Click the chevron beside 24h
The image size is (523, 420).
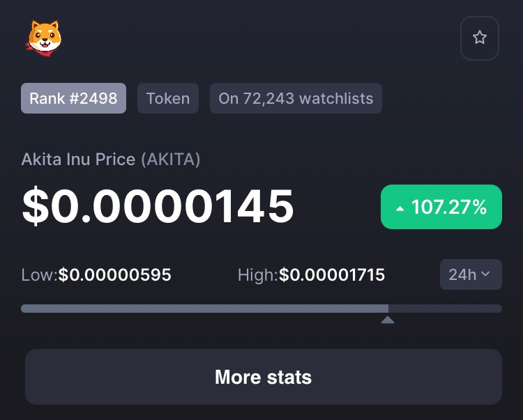coord(485,274)
